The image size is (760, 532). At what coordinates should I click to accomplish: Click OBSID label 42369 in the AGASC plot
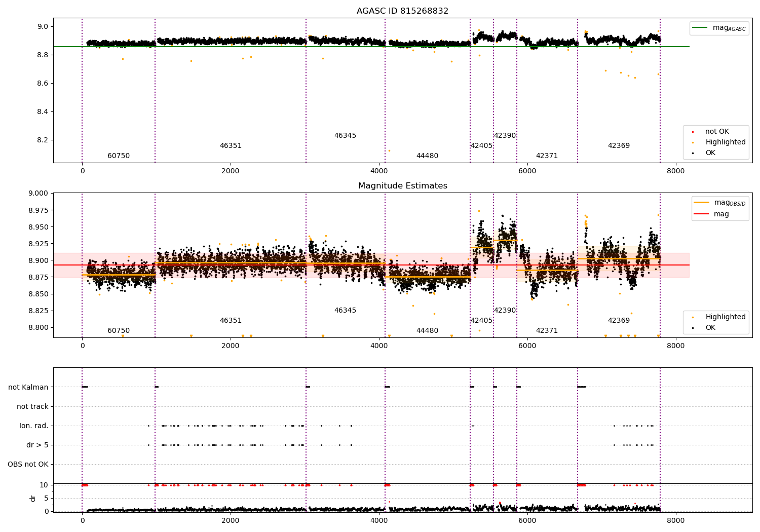(x=619, y=146)
